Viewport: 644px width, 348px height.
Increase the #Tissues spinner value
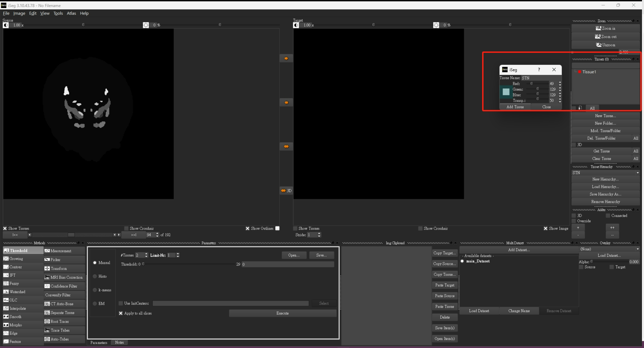click(146, 254)
